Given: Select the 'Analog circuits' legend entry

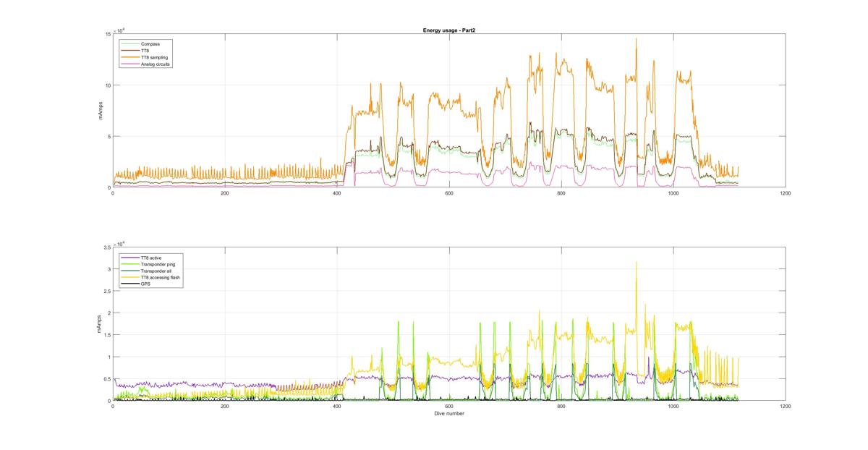Looking at the screenshot, I should pos(156,64).
